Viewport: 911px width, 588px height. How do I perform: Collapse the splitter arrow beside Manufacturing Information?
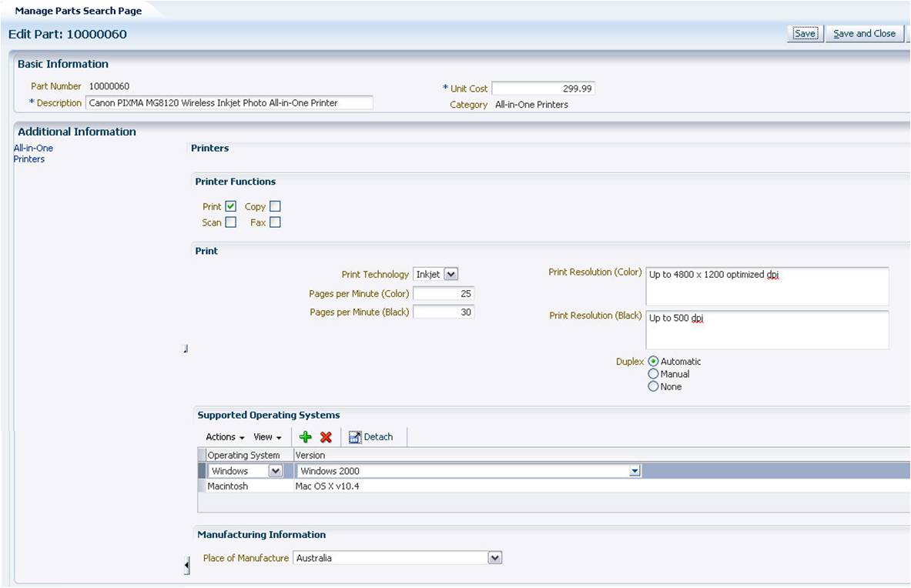tap(186, 565)
